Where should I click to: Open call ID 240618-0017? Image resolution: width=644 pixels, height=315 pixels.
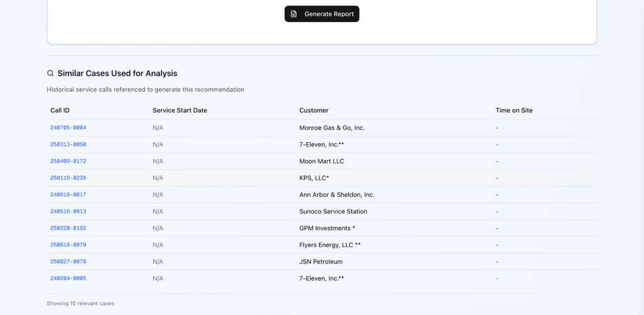tap(68, 195)
